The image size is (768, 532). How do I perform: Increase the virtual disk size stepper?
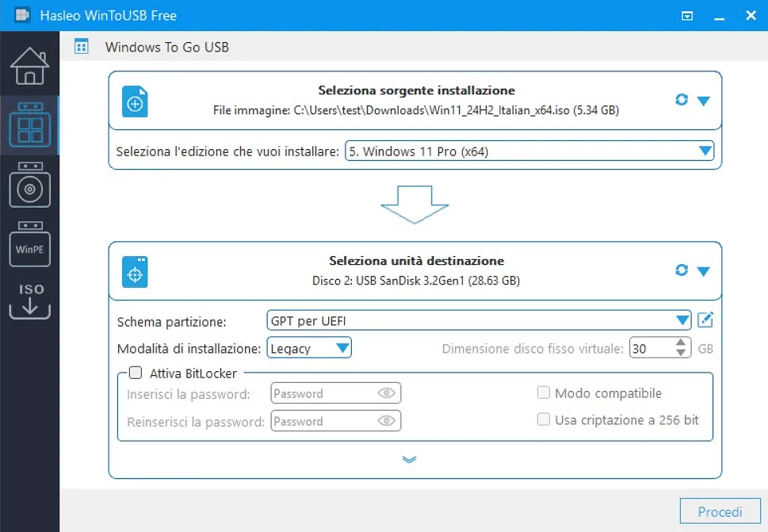(679, 343)
